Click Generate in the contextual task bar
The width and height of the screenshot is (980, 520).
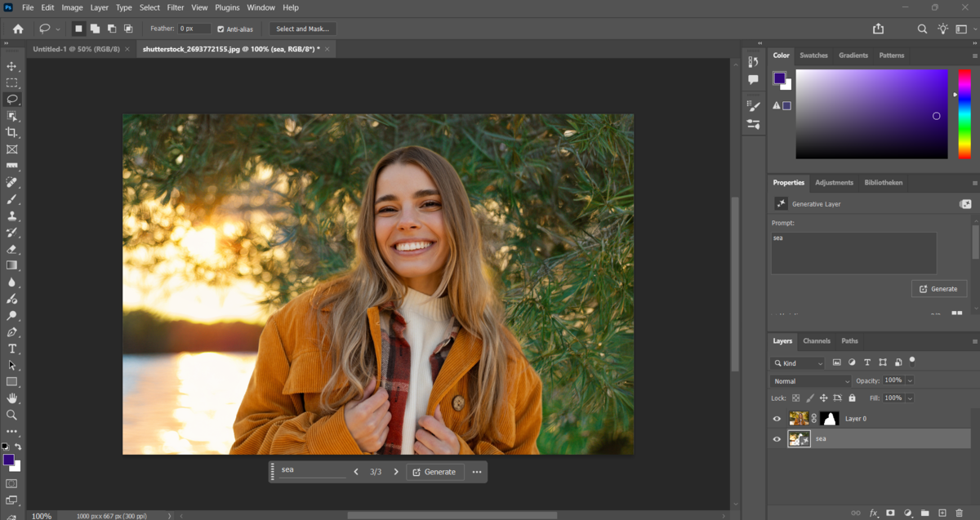tap(434, 472)
